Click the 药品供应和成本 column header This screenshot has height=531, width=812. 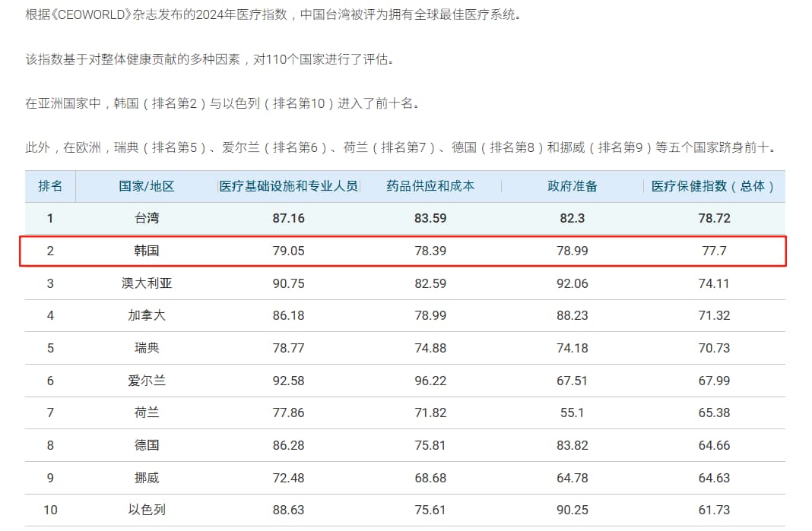[x=430, y=186]
